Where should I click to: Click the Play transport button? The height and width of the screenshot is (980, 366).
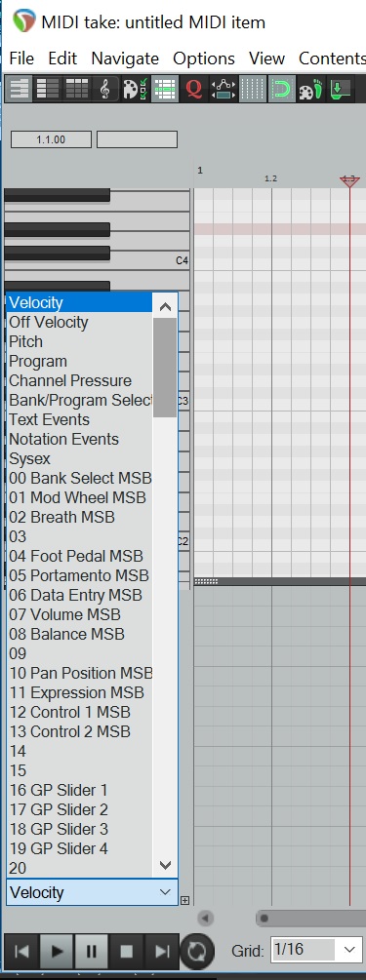[x=57, y=952]
